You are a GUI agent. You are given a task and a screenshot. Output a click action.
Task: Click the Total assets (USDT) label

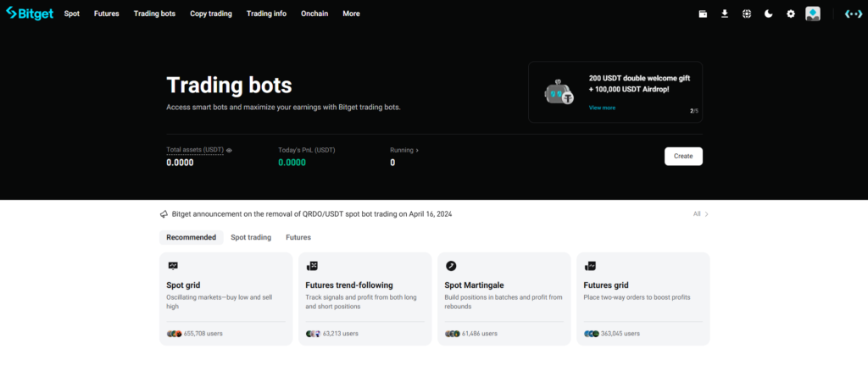pos(195,150)
